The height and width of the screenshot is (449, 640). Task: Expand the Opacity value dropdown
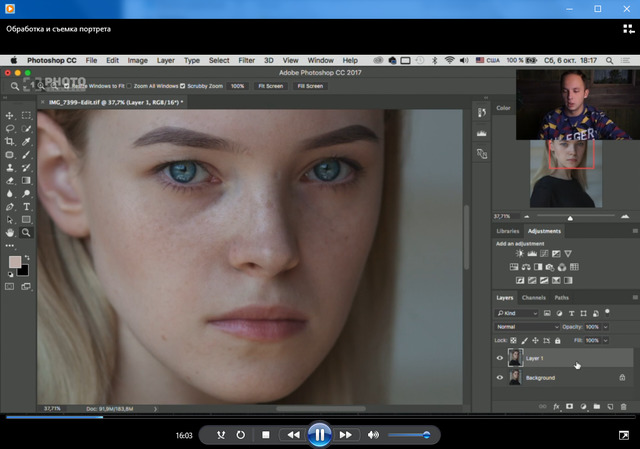[605, 327]
